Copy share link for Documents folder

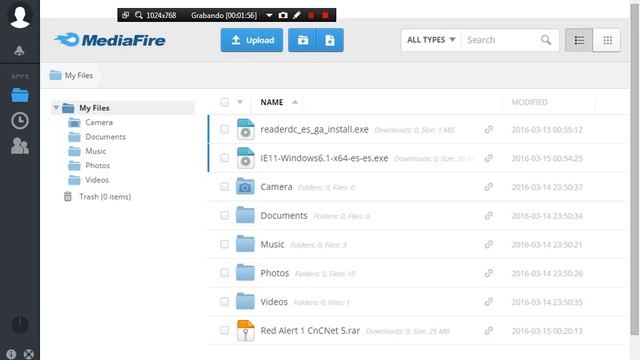point(489,216)
